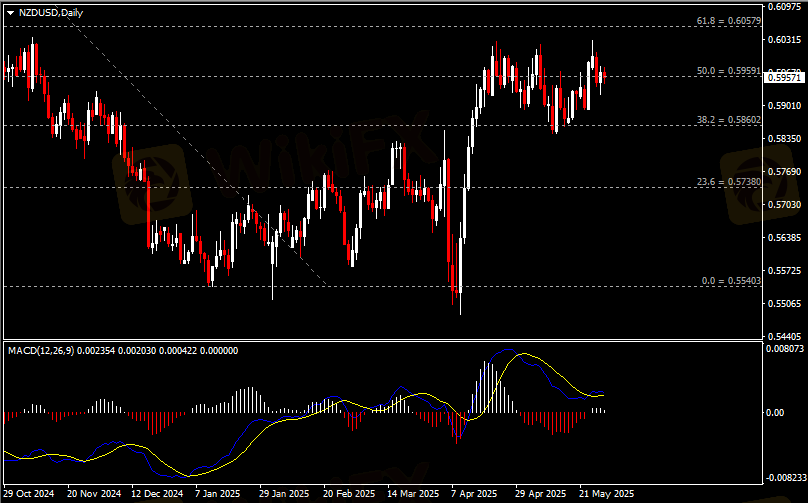Click the current price tag 0.59571

point(784,78)
